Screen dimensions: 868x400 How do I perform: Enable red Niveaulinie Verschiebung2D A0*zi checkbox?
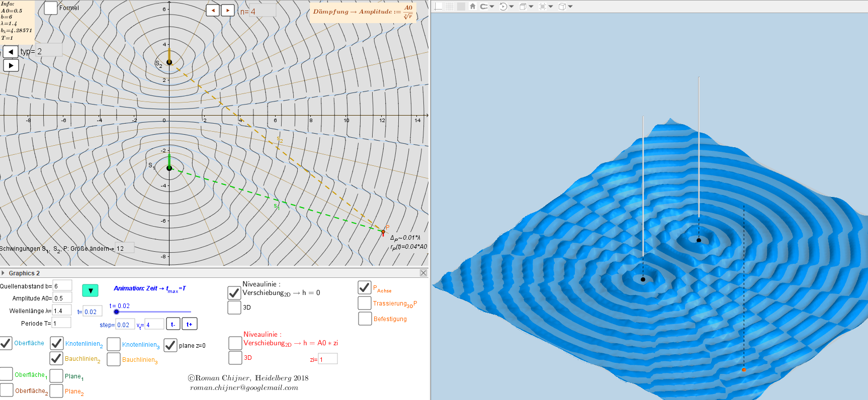235,343
